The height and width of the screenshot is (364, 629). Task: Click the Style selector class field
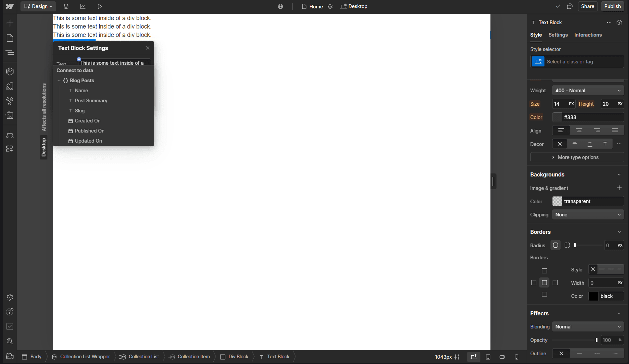click(x=584, y=62)
